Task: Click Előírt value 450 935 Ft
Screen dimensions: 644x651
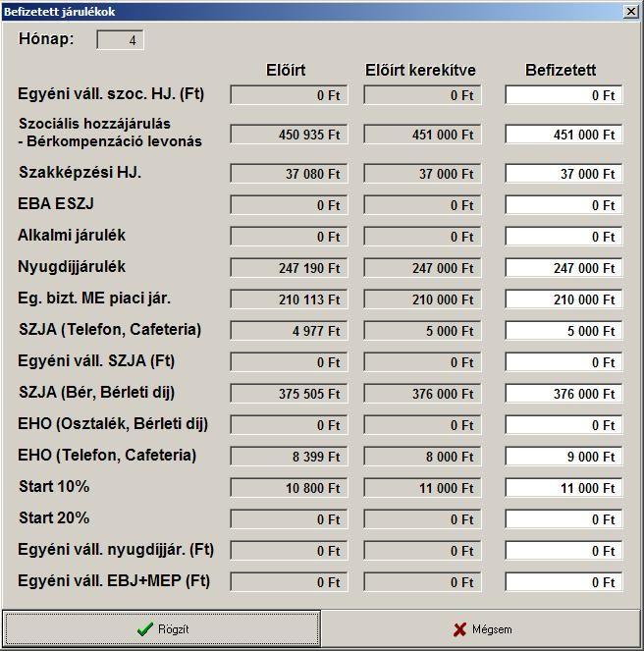Action: coord(289,135)
